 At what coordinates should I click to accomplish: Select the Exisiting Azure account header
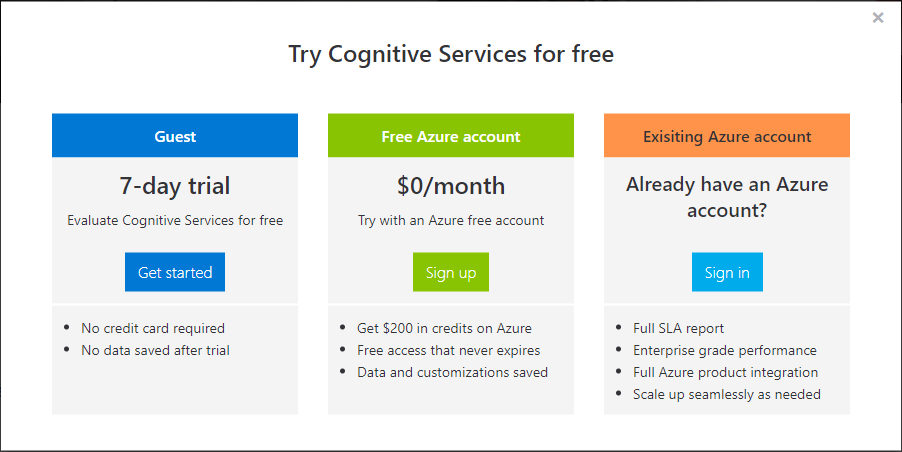pos(727,136)
